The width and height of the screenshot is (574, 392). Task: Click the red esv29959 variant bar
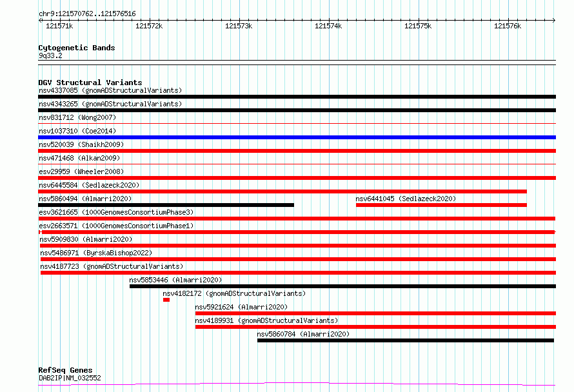(x=297, y=178)
